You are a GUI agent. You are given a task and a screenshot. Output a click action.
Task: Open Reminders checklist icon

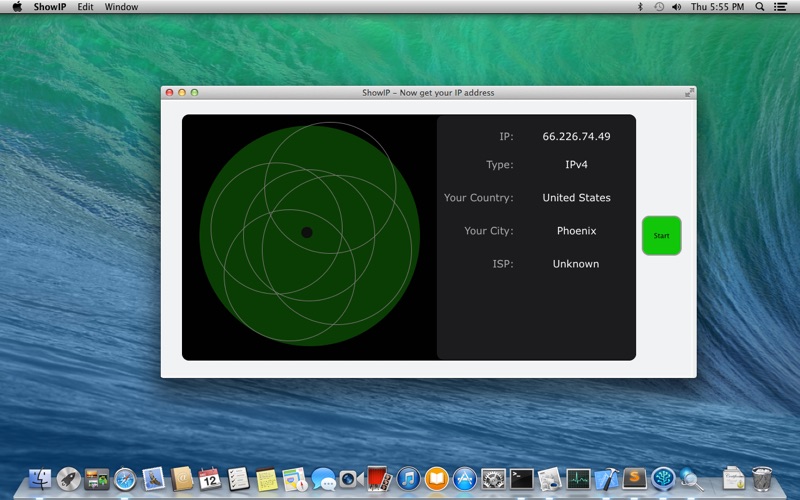[238, 480]
